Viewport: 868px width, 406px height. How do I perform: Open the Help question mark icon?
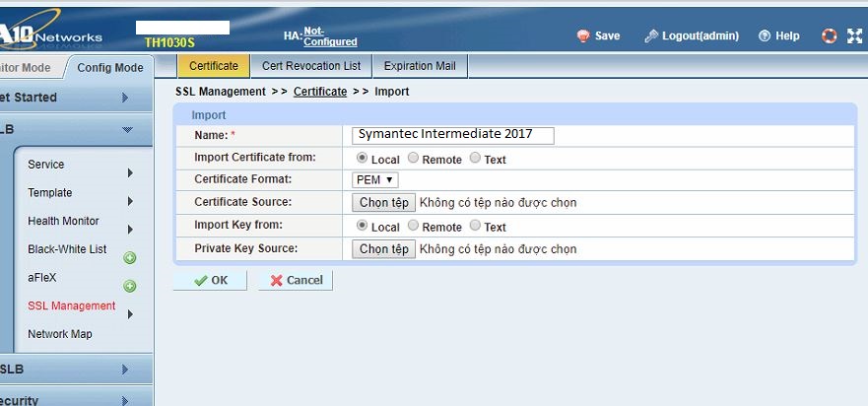pos(764,36)
